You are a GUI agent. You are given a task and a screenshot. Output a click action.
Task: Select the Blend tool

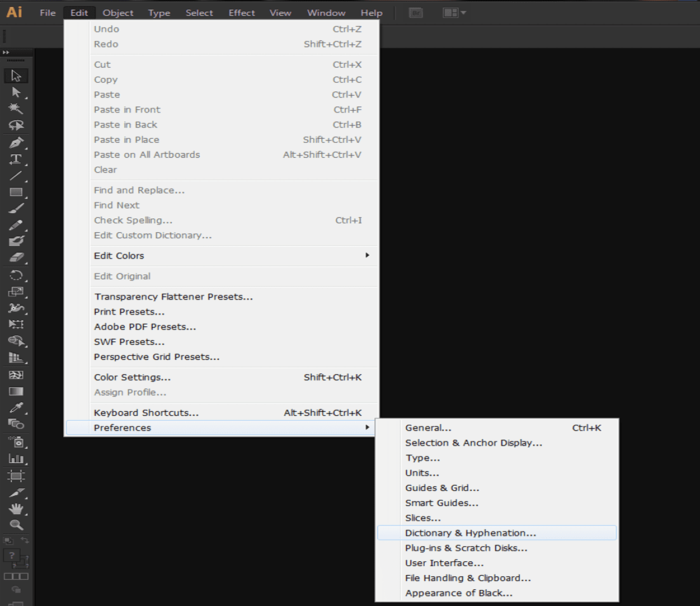click(x=16, y=424)
